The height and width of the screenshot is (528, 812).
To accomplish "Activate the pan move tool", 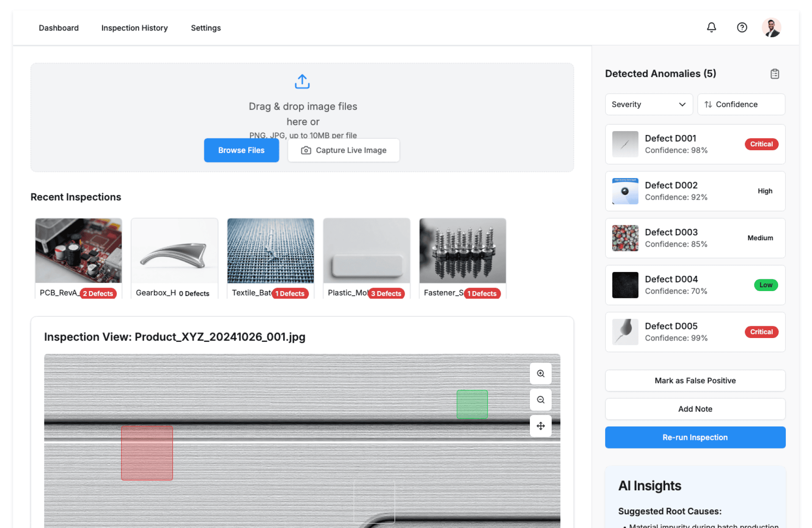I will 540,426.
